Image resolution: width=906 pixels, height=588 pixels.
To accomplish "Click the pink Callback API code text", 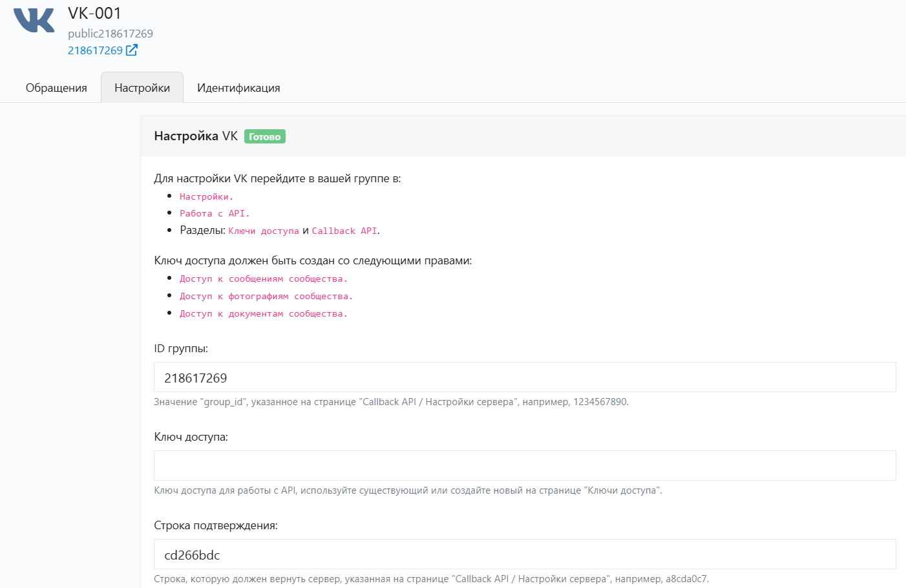I will pyautogui.click(x=344, y=231).
